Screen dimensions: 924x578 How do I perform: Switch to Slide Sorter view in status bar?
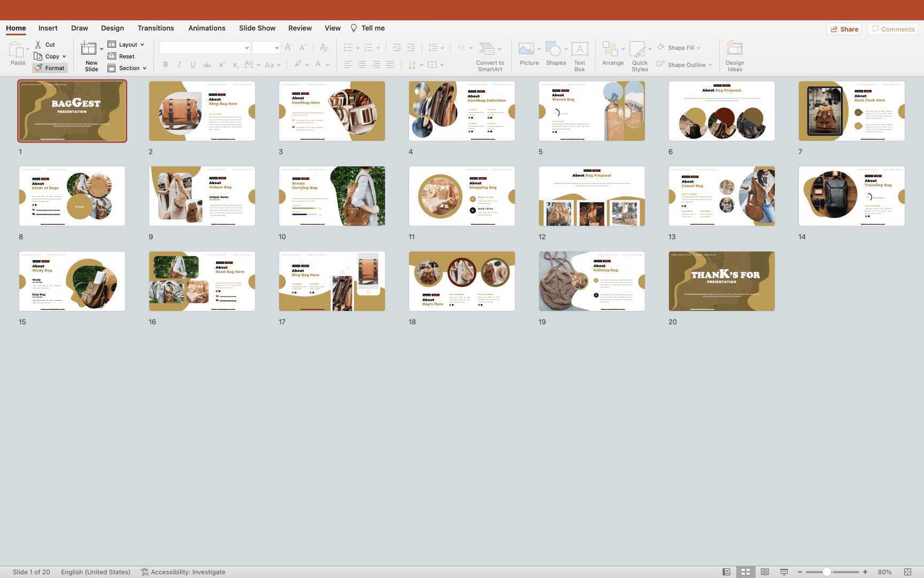(745, 572)
